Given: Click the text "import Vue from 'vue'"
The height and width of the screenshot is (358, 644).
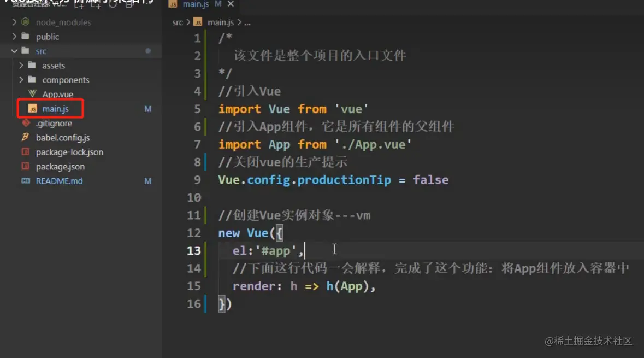Looking at the screenshot, I should [x=293, y=109].
